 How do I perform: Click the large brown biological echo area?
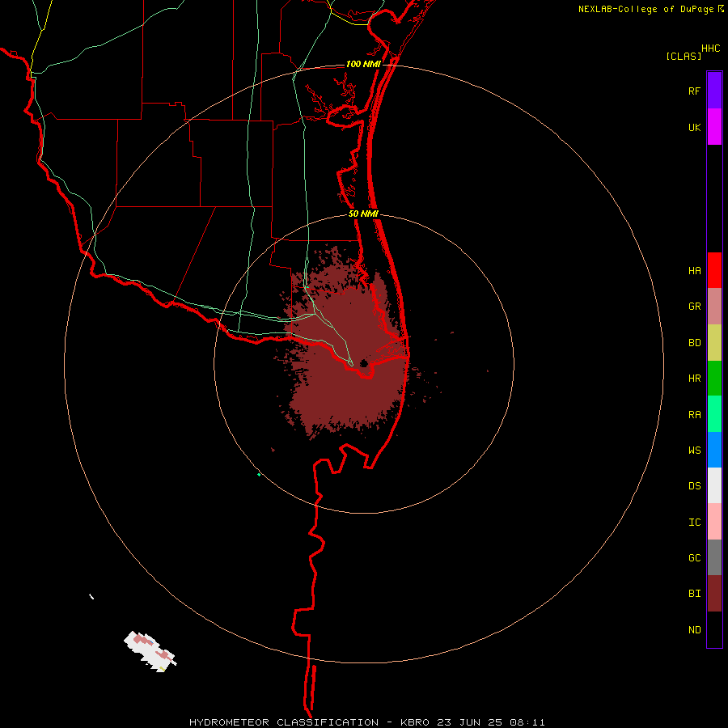point(346,344)
